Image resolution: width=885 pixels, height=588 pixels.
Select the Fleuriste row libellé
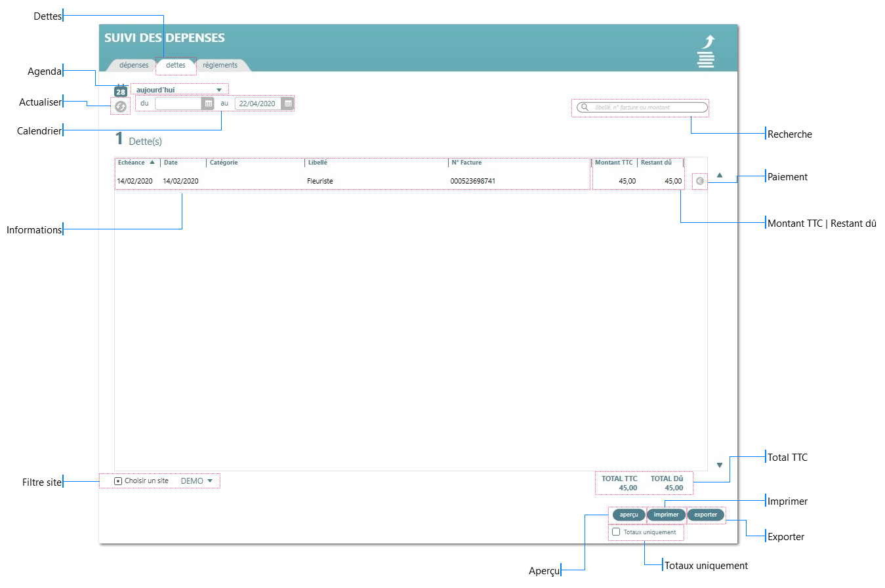(x=320, y=181)
